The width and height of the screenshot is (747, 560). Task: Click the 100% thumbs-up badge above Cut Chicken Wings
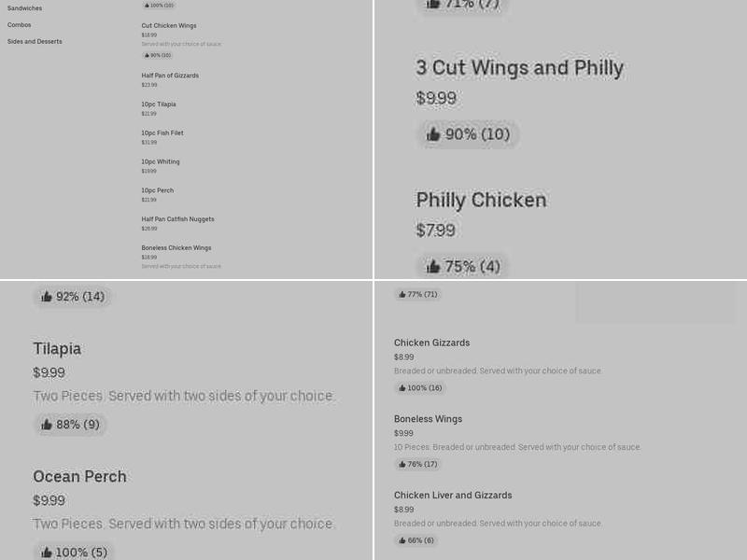pos(158,5)
